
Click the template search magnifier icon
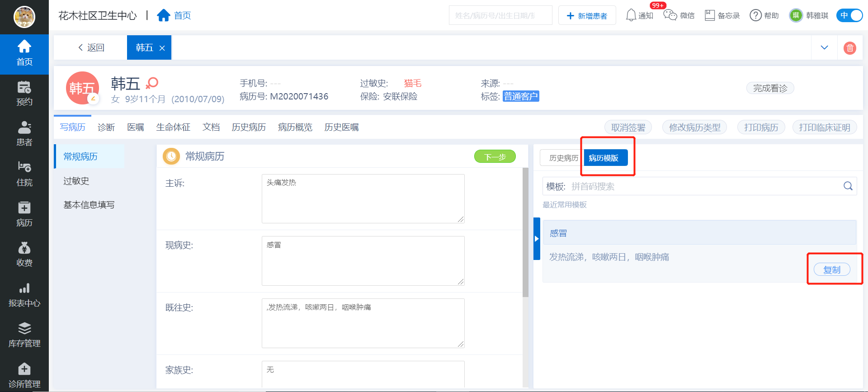848,186
